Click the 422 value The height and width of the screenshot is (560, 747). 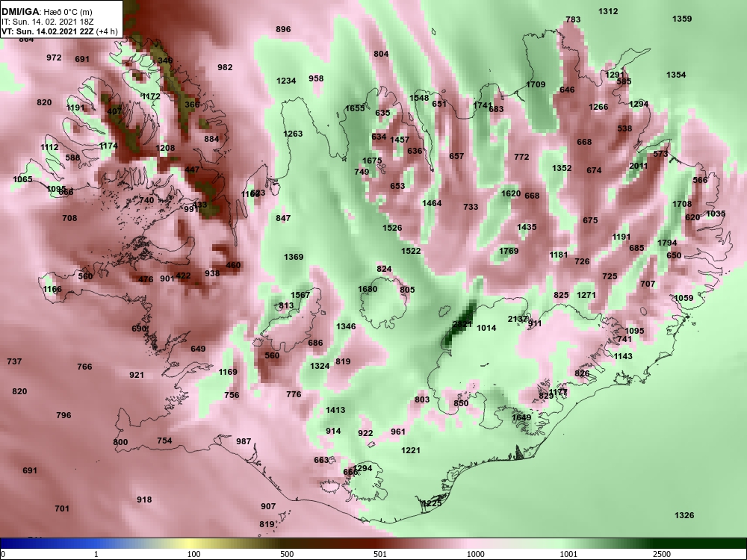[183, 276]
